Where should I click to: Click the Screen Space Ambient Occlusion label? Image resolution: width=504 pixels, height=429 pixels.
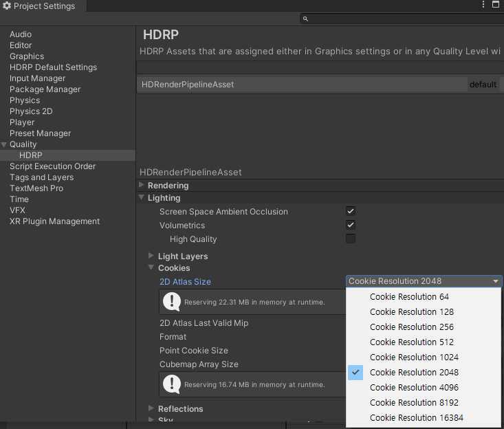click(223, 212)
